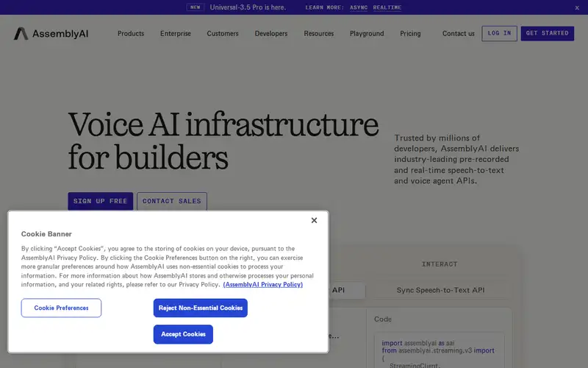Go to the Playground page

(x=367, y=33)
